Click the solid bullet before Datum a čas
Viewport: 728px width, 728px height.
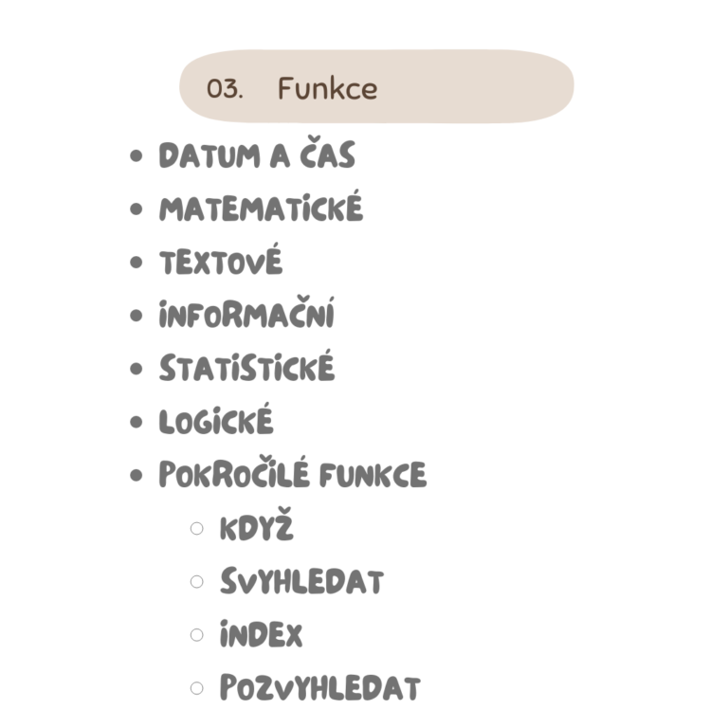coord(136,155)
